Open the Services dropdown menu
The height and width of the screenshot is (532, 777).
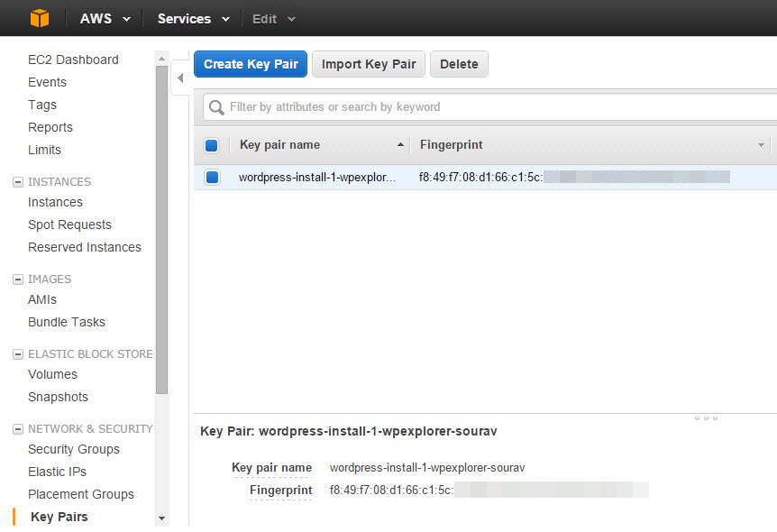193,19
